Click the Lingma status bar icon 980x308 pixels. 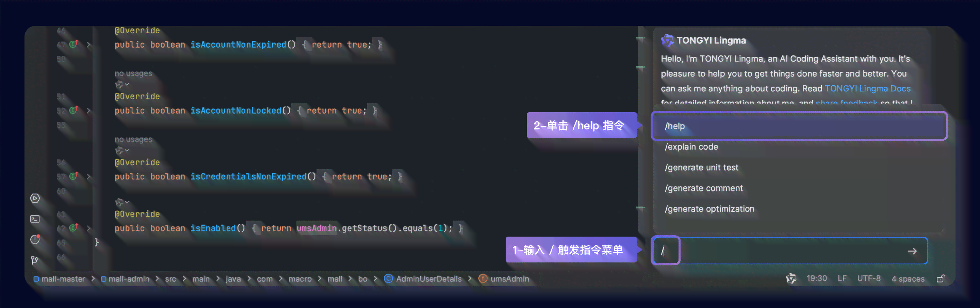pos(791,279)
